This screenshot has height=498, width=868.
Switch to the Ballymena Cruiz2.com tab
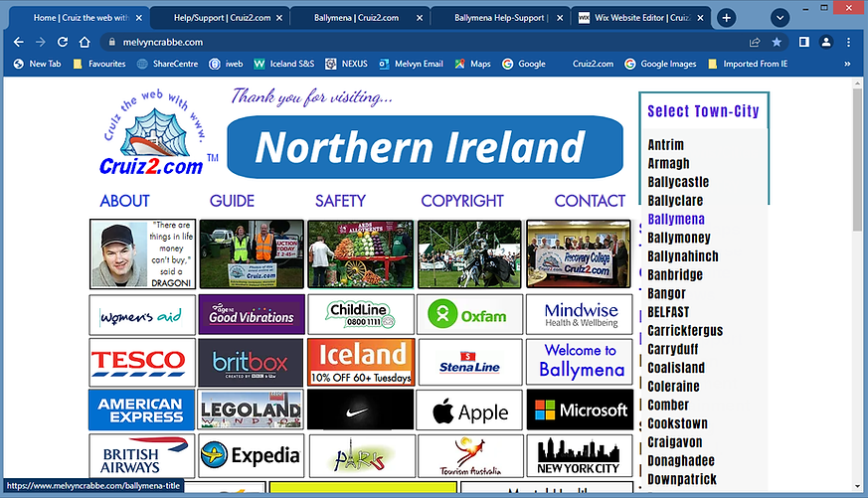pos(360,18)
